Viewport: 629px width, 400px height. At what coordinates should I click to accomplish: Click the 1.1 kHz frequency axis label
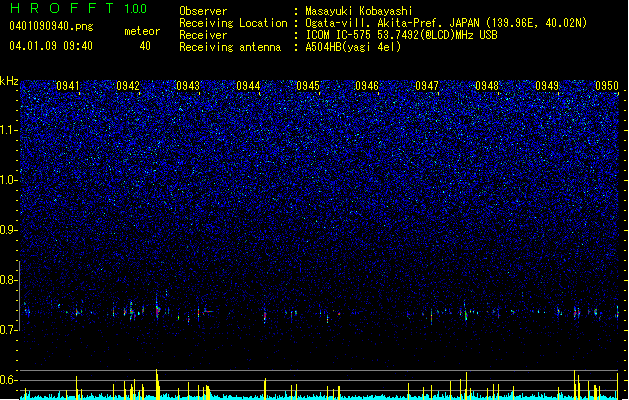click(x=8, y=130)
